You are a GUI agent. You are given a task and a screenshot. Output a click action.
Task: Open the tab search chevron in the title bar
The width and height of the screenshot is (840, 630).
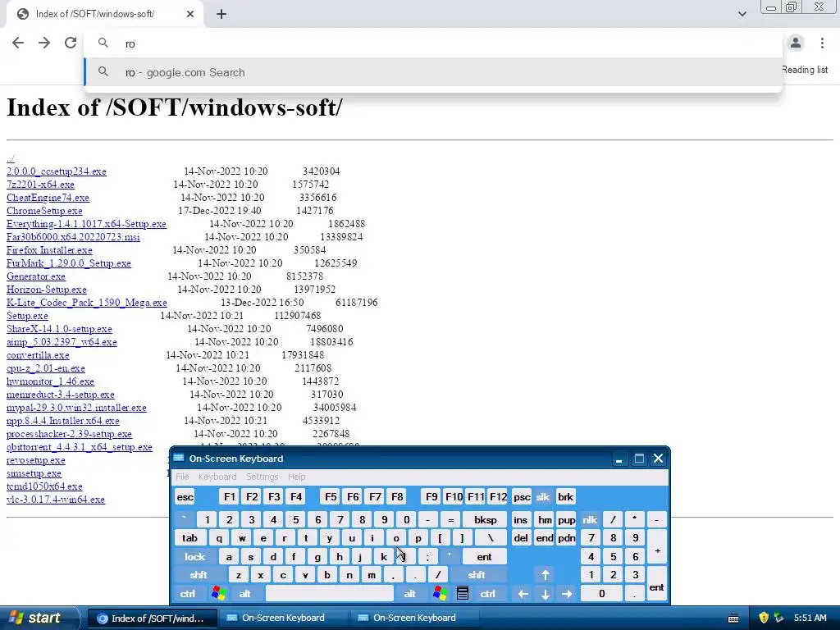[x=742, y=14]
